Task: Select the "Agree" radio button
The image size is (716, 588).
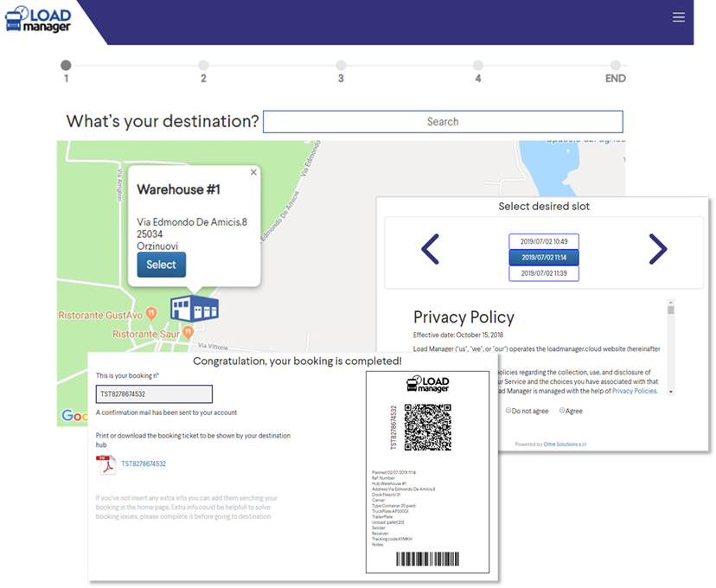Action: coord(563,411)
